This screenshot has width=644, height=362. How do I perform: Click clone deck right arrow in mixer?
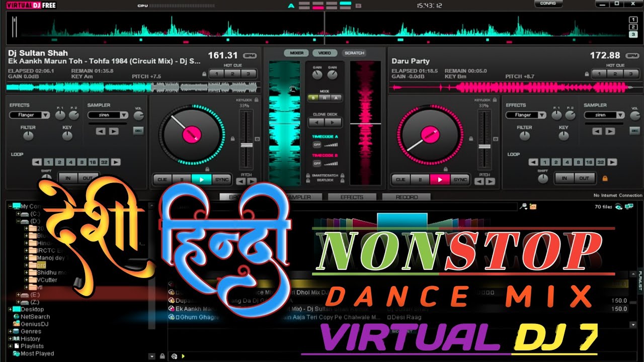pos(333,122)
